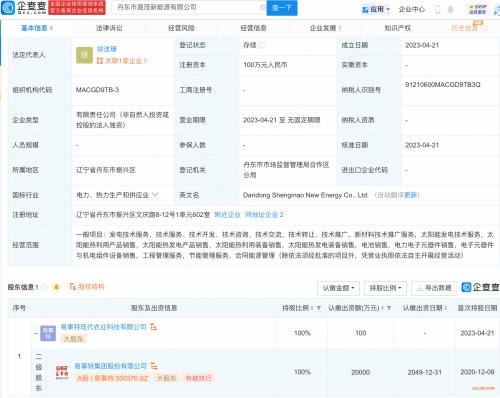This screenshot has height=398, width=500.
Task: Click the yellow alert bell beside 股东信息
Action: pos(56,287)
